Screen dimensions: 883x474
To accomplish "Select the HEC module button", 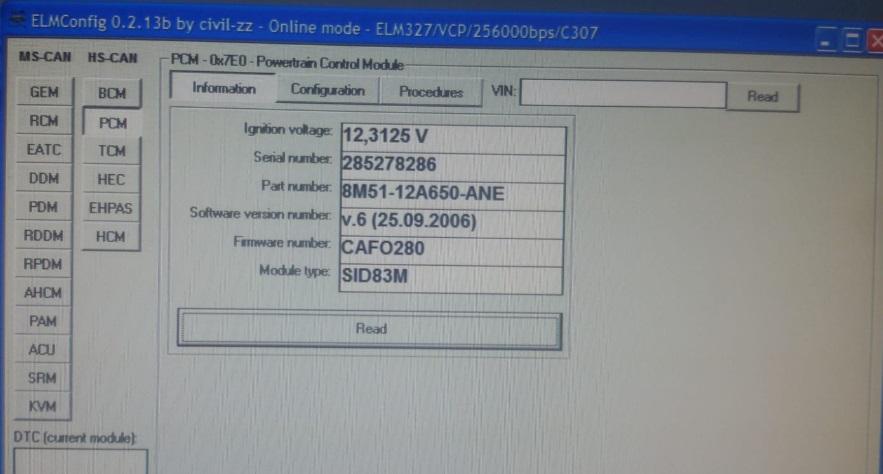I will tap(111, 180).
